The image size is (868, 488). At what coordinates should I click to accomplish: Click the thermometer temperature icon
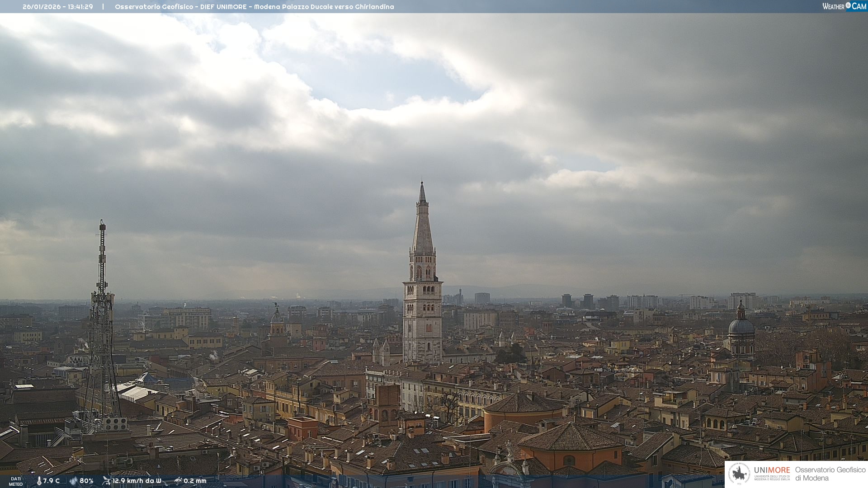point(39,481)
